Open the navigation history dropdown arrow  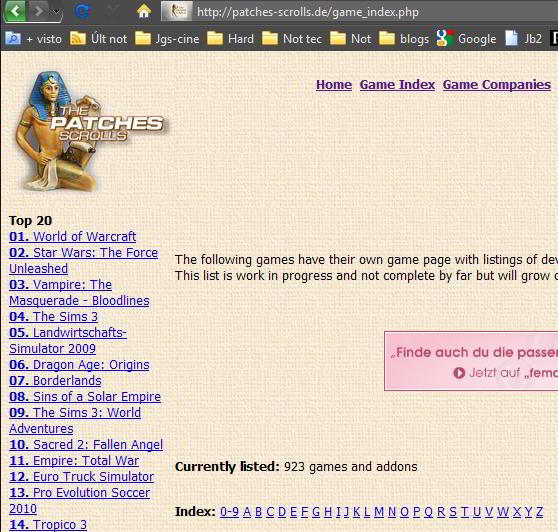pos(56,12)
